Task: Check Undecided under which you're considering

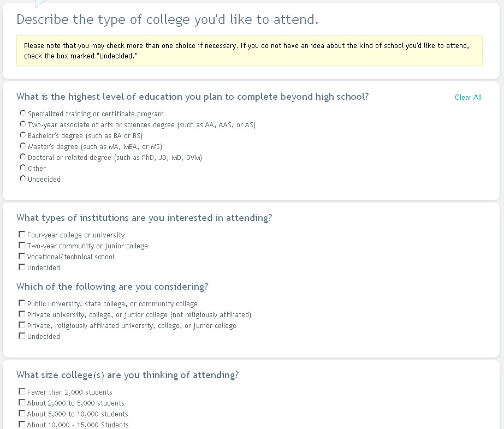Action: click(22, 336)
